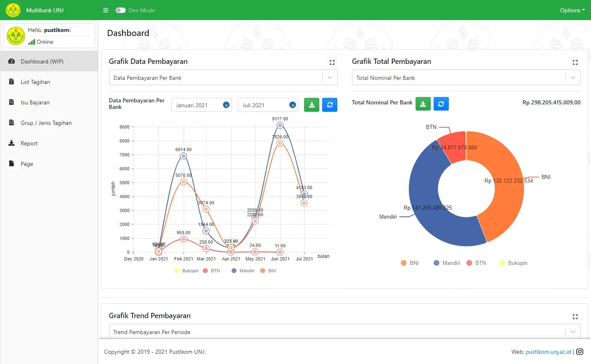Toggle the BNI legend swatch under donut chart
This screenshot has height=364, width=591.
tap(404, 263)
